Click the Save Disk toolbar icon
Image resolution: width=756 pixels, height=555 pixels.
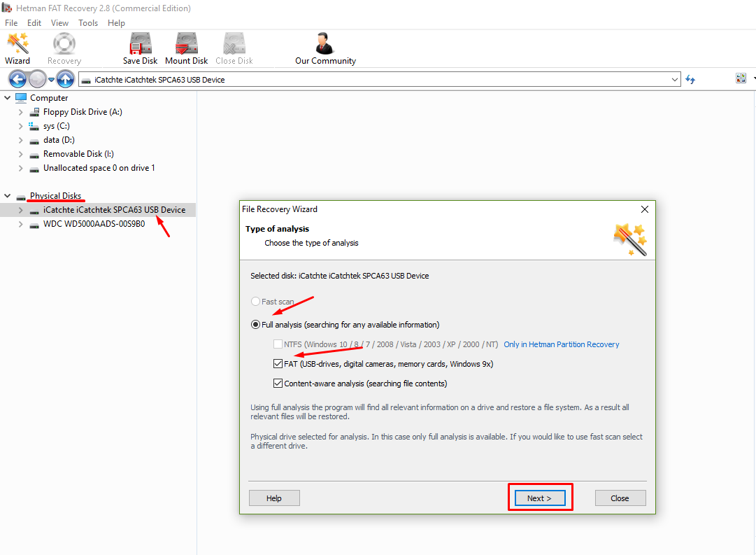[140, 49]
